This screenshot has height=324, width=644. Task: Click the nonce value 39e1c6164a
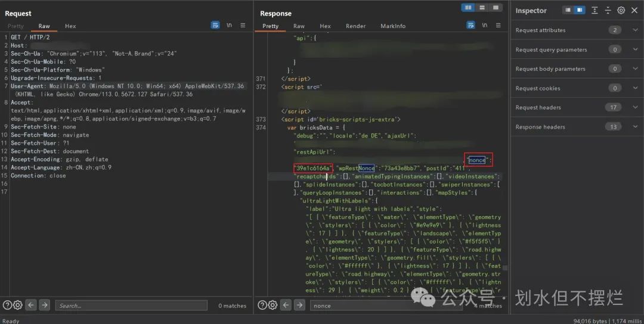(x=312, y=168)
